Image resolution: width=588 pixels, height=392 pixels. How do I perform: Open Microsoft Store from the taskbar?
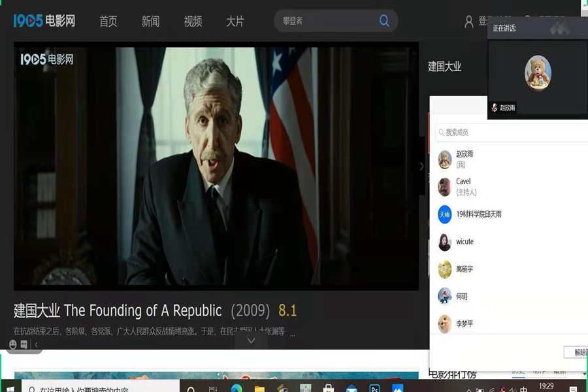(x=329, y=389)
